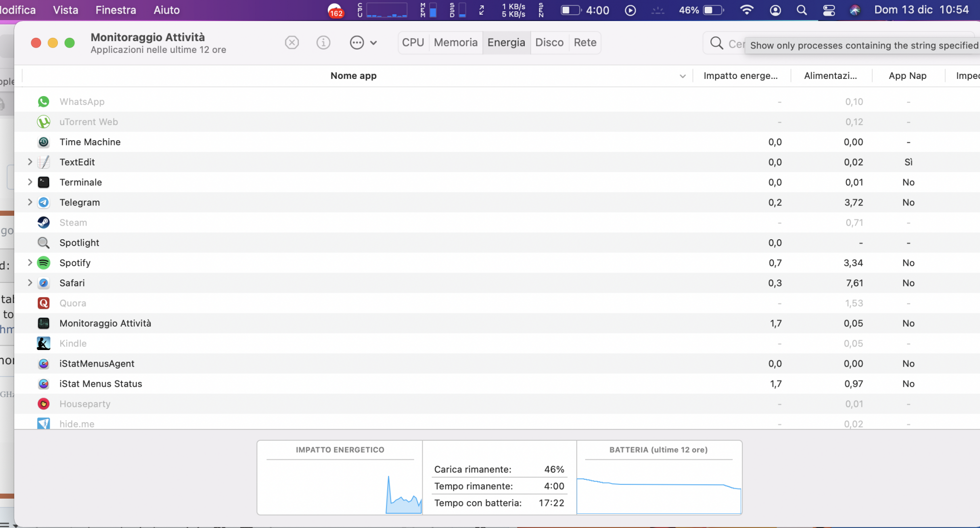Select the Houseparty app icon
This screenshot has height=528, width=980.
pos(44,403)
